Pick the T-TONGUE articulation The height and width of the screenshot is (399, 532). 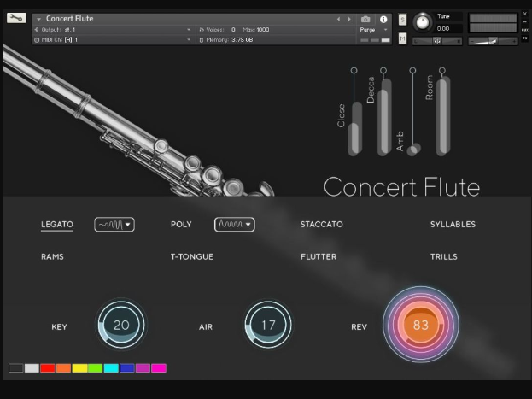192,256
